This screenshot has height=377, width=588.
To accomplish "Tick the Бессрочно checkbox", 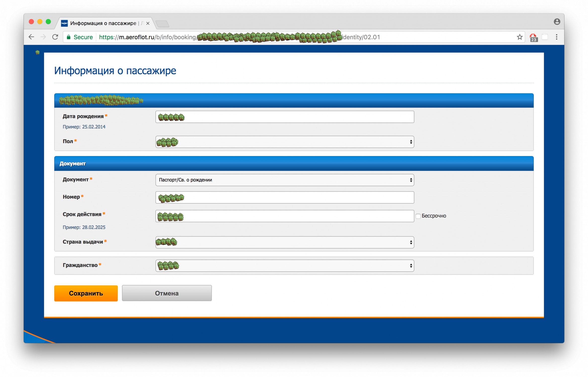I will pyautogui.click(x=418, y=216).
